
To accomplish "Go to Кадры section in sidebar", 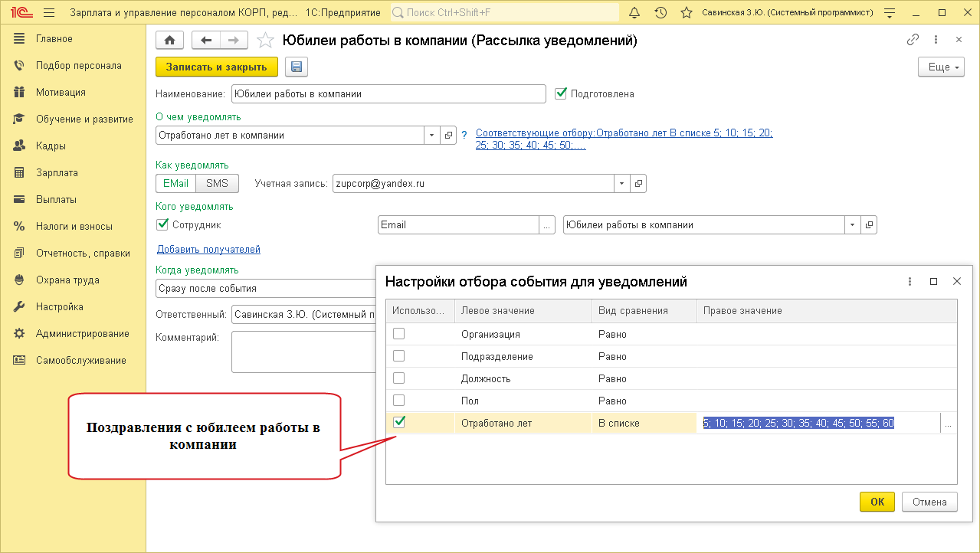I will 51,146.
